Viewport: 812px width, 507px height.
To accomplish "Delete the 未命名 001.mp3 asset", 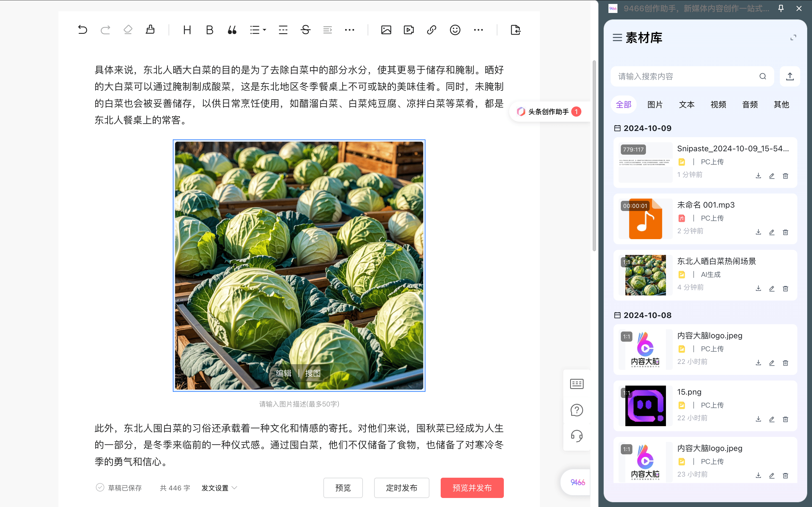I will (x=785, y=232).
